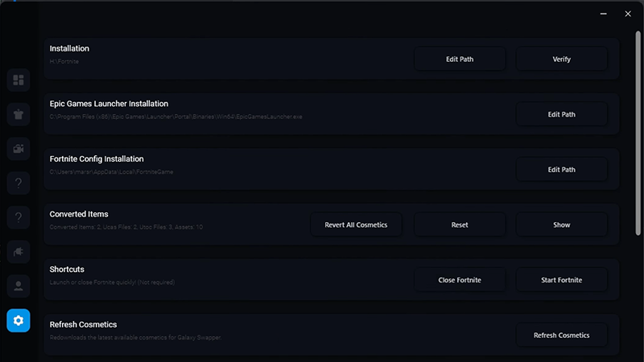The width and height of the screenshot is (644, 362).
Task: Select the second question mark sidebar icon
Action: tap(18, 217)
